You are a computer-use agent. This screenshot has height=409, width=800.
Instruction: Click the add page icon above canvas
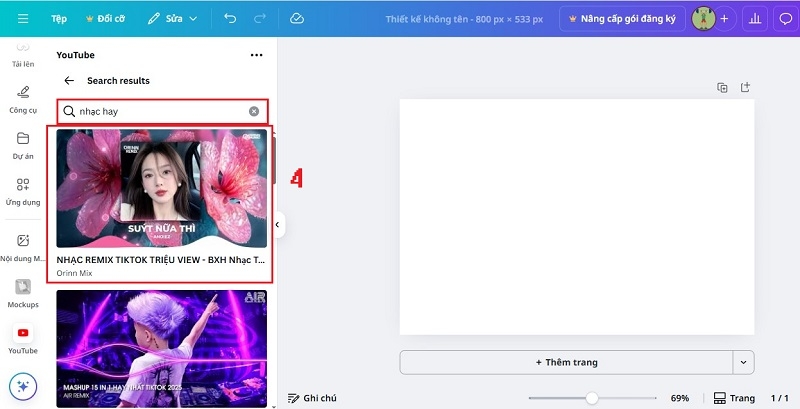pyautogui.click(x=745, y=87)
